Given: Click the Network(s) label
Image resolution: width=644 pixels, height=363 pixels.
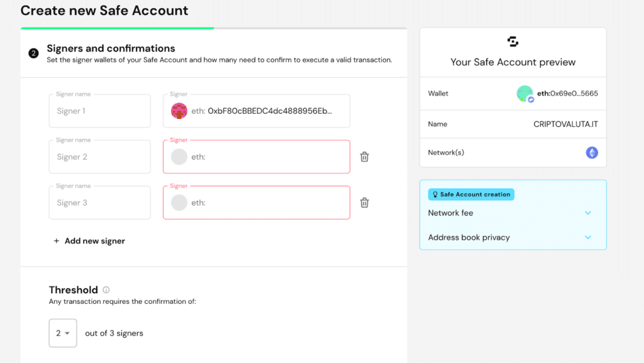Looking at the screenshot, I should pos(446,153).
